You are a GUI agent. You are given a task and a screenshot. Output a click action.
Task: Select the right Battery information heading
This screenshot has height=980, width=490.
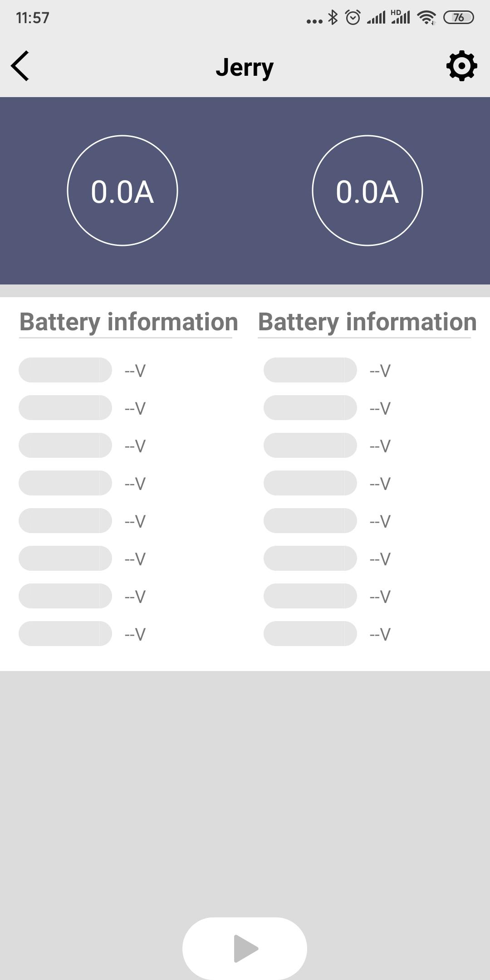[x=367, y=322]
